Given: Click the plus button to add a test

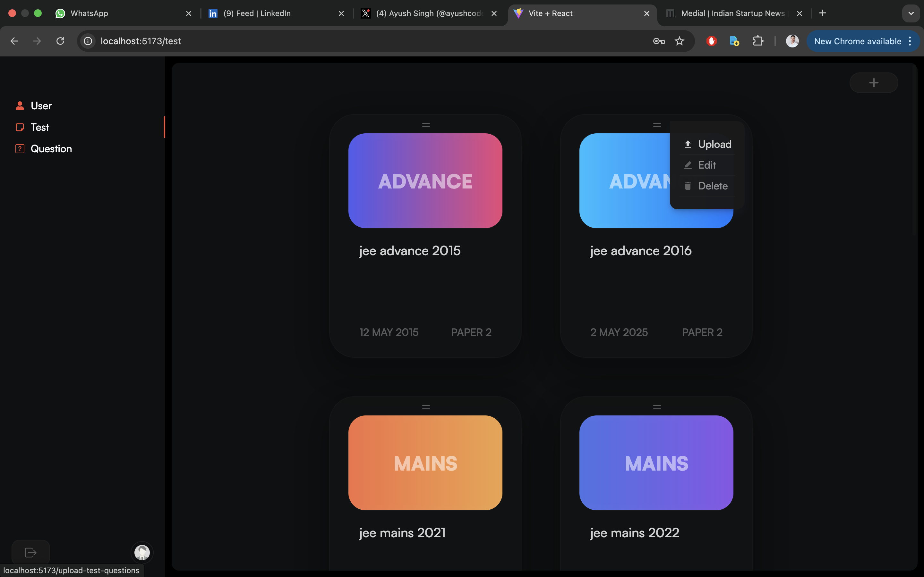Looking at the screenshot, I should click(x=874, y=83).
